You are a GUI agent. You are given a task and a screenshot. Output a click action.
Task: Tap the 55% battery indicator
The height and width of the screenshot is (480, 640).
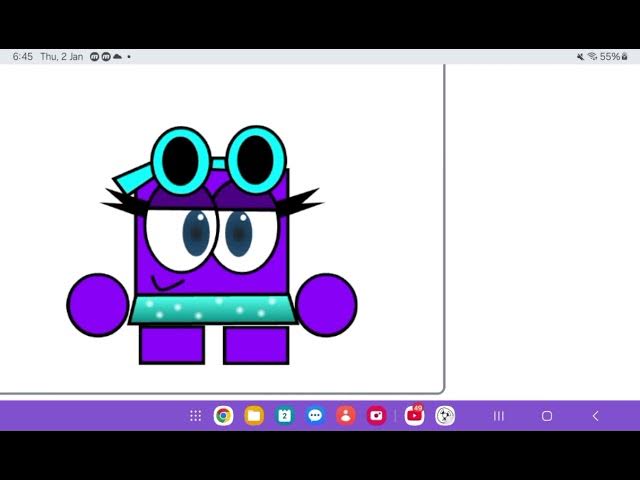tap(613, 57)
